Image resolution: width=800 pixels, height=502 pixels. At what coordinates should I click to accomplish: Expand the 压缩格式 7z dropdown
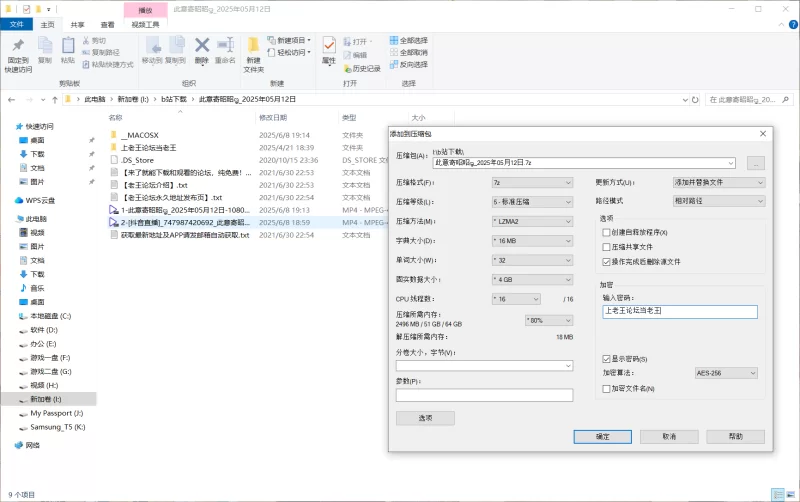[530, 183]
